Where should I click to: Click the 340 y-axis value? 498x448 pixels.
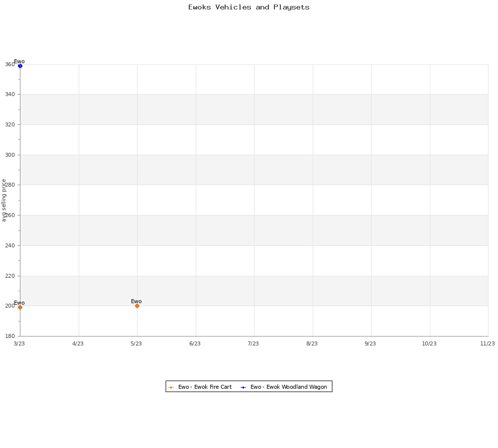pos(10,94)
